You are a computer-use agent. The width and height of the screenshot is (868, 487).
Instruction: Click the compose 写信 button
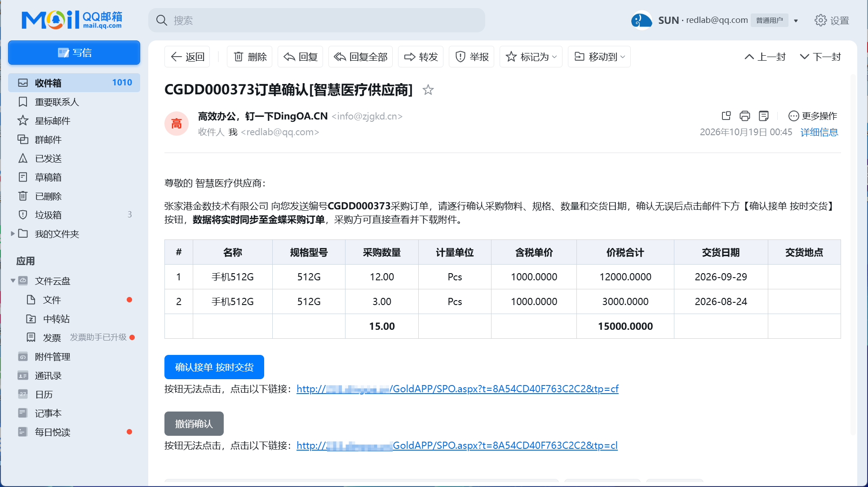point(74,53)
